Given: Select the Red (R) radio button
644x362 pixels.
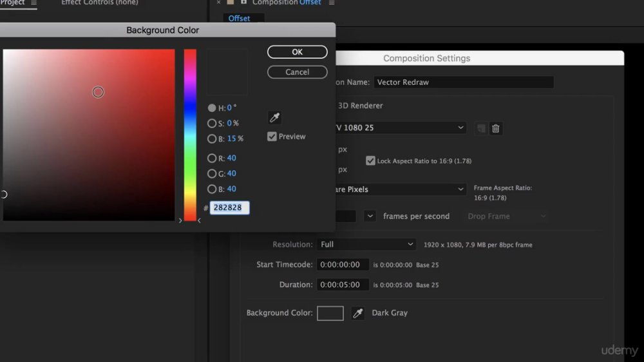Looking at the screenshot, I should coord(211,158).
